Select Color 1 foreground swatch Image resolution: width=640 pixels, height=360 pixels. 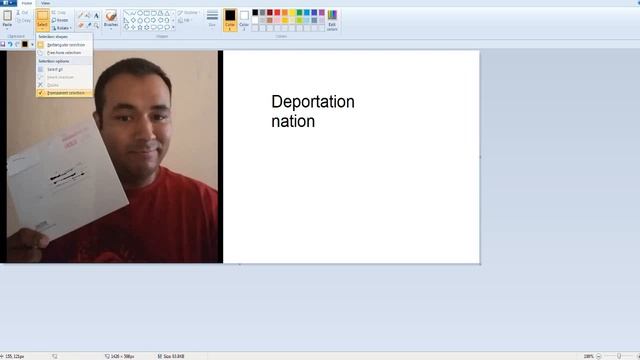[x=230, y=20]
